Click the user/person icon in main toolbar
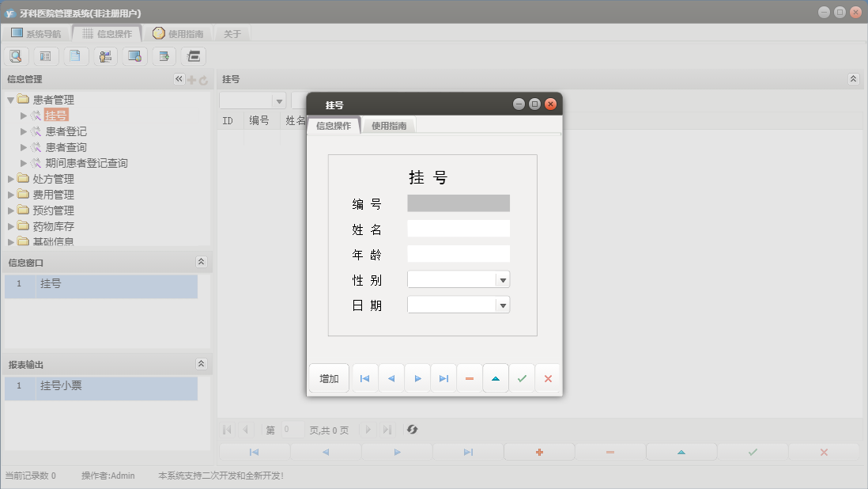This screenshot has width=868, height=489. 105,56
